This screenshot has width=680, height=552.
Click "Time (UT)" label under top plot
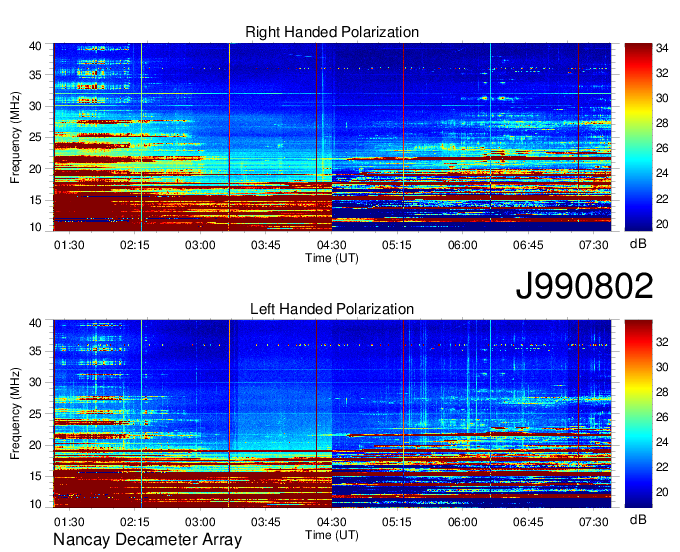pyautogui.click(x=332, y=258)
